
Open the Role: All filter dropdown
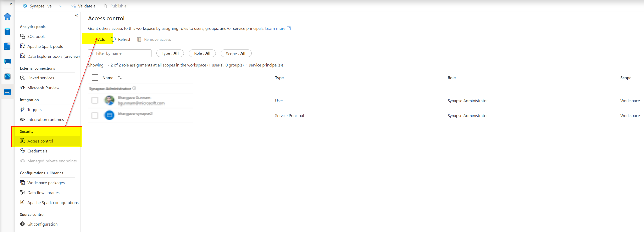tap(202, 53)
